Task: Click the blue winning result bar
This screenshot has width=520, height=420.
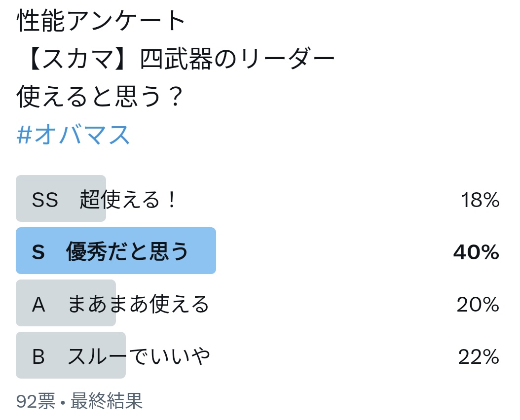Action: (116, 250)
